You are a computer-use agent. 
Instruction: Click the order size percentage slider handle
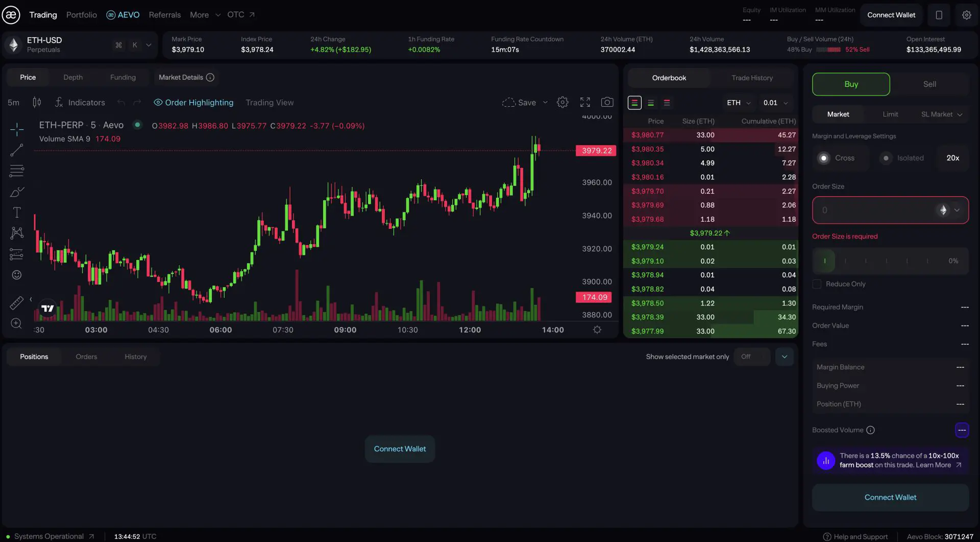pyautogui.click(x=824, y=261)
